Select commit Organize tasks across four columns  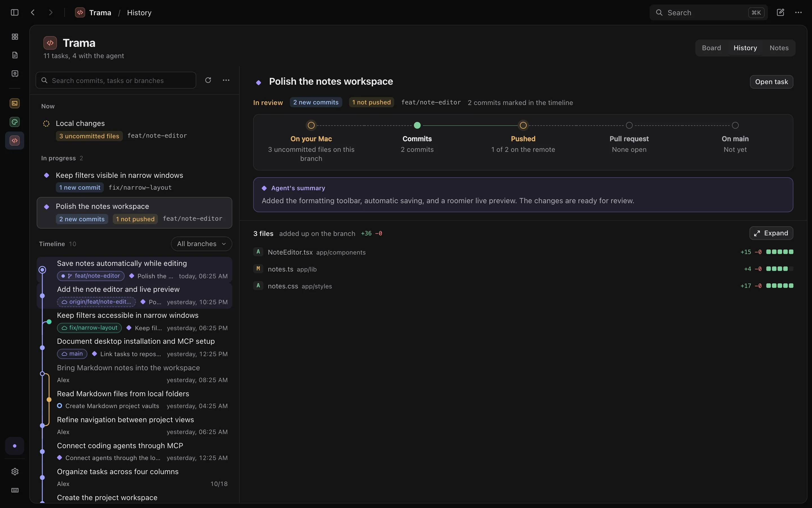point(134,478)
